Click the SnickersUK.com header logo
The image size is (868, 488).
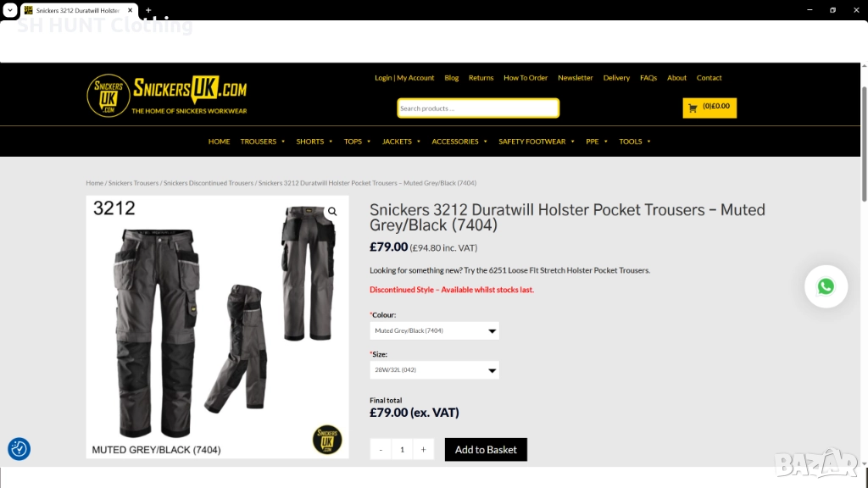pyautogui.click(x=167, y=95)
